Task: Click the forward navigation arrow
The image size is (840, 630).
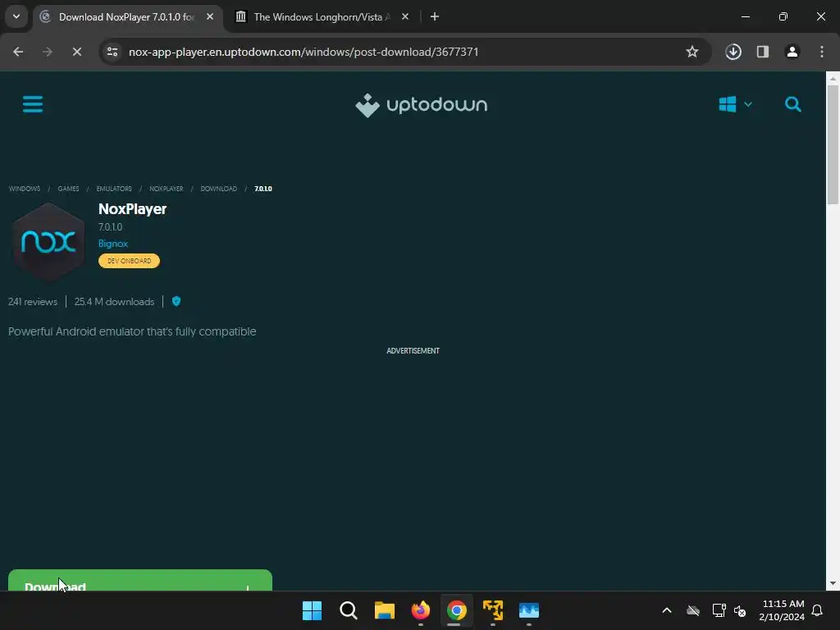Action: coord(47,52)
